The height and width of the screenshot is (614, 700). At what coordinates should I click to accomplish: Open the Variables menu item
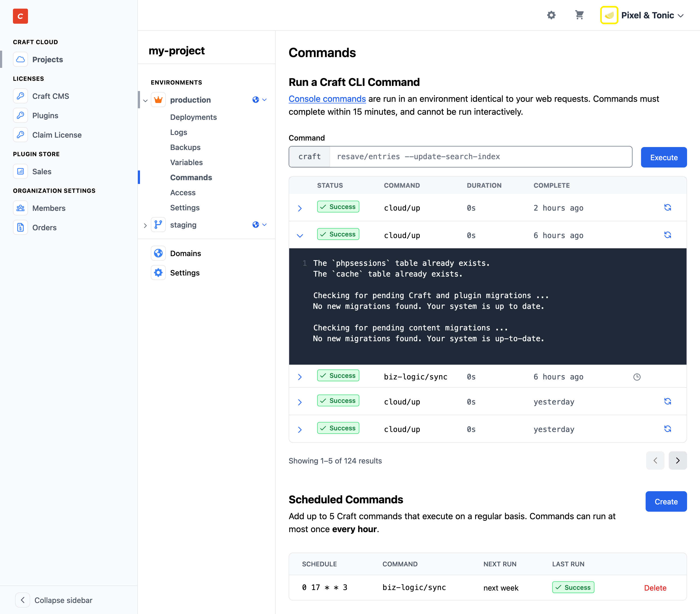186,162
